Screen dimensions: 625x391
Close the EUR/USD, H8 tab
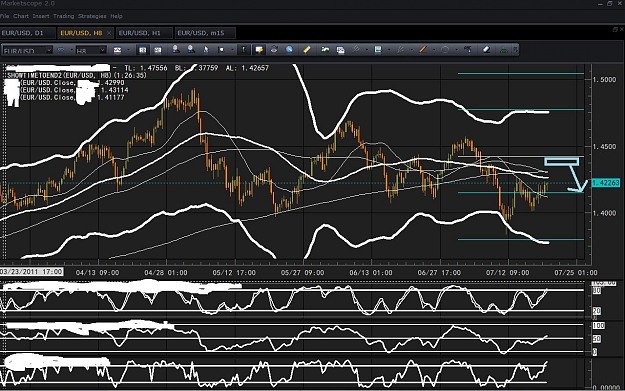click(109, 33)
